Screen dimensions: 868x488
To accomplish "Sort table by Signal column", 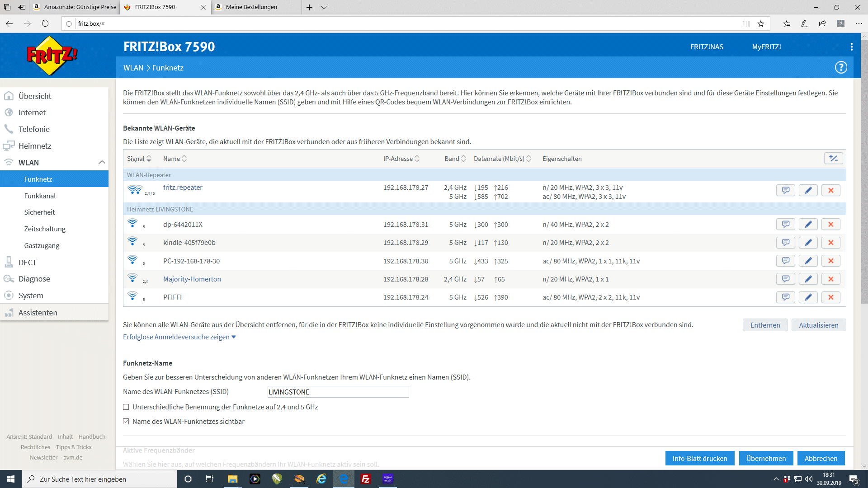I will point(139,159).
